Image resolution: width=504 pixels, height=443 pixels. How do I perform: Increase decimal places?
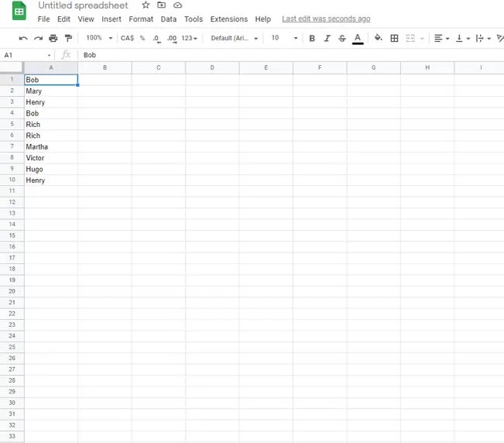point(172,39)
